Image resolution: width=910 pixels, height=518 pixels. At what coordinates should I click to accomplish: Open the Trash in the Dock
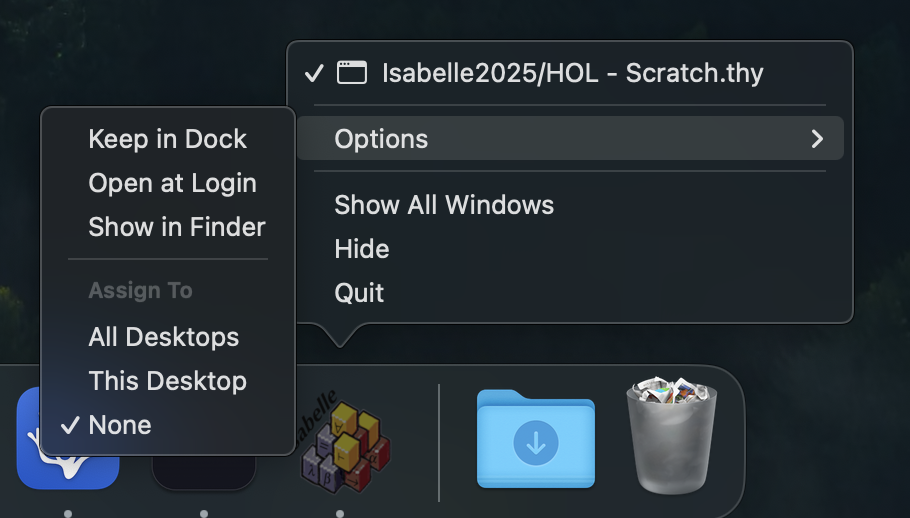tap(671, 437)
